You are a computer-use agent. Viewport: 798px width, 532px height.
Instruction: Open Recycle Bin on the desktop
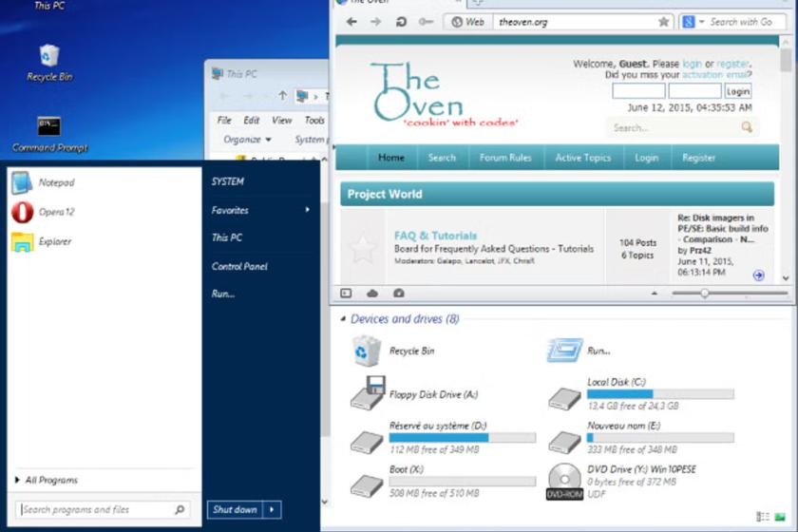(49, 63)
